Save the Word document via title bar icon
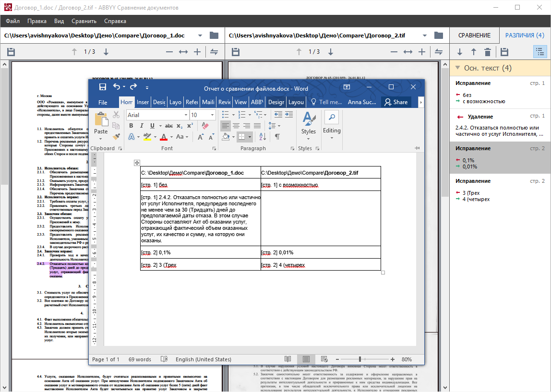 [x=102, y=87]
